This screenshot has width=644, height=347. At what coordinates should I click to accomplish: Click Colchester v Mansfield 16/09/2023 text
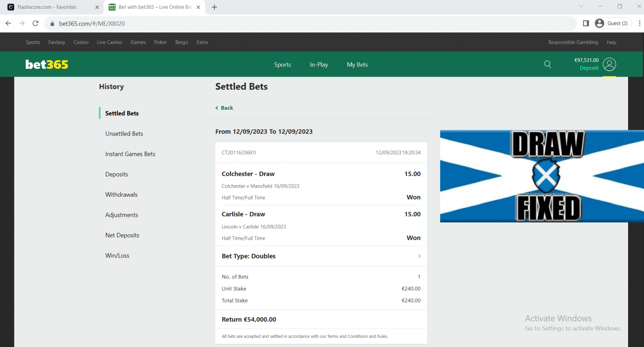260,186
